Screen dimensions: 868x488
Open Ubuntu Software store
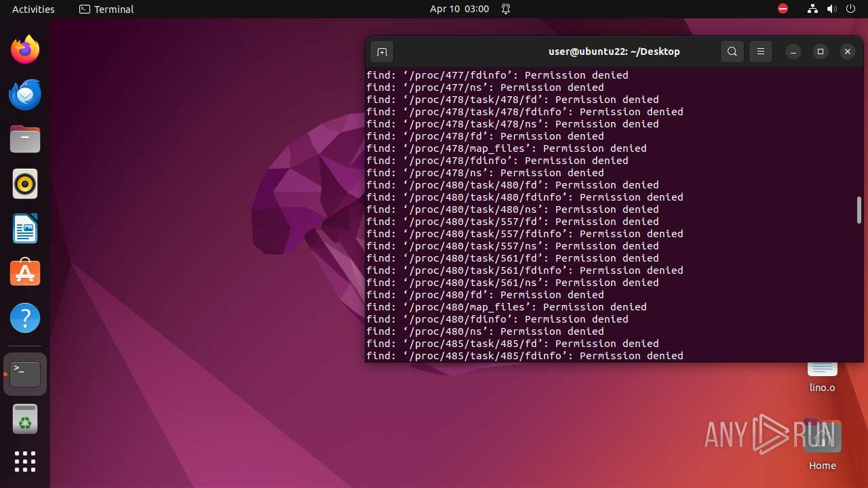tap(25, 273)
